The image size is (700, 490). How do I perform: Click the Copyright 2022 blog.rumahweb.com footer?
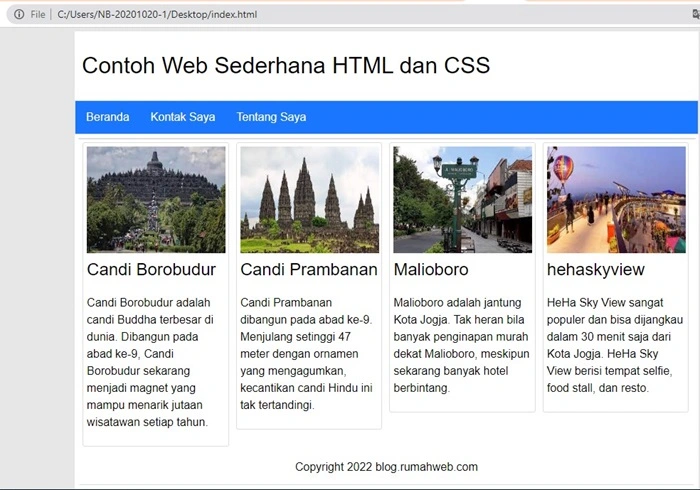point(387,467)
